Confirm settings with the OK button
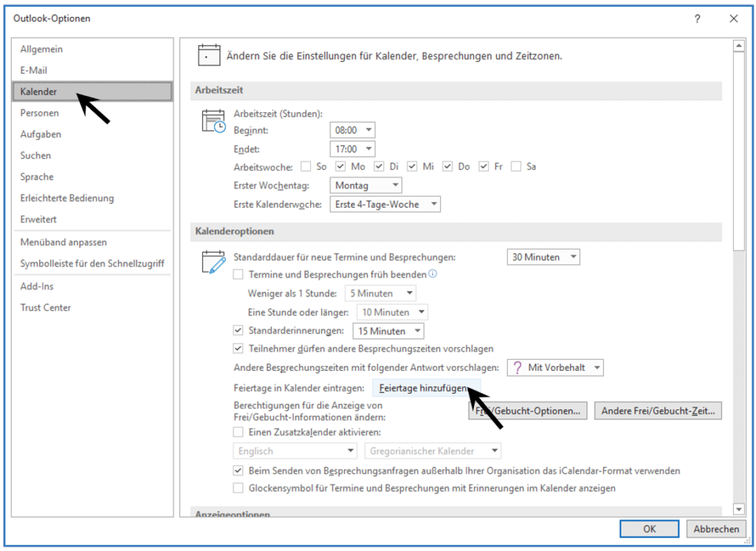Viewport: 756px width, 551px height. point(649,529)
